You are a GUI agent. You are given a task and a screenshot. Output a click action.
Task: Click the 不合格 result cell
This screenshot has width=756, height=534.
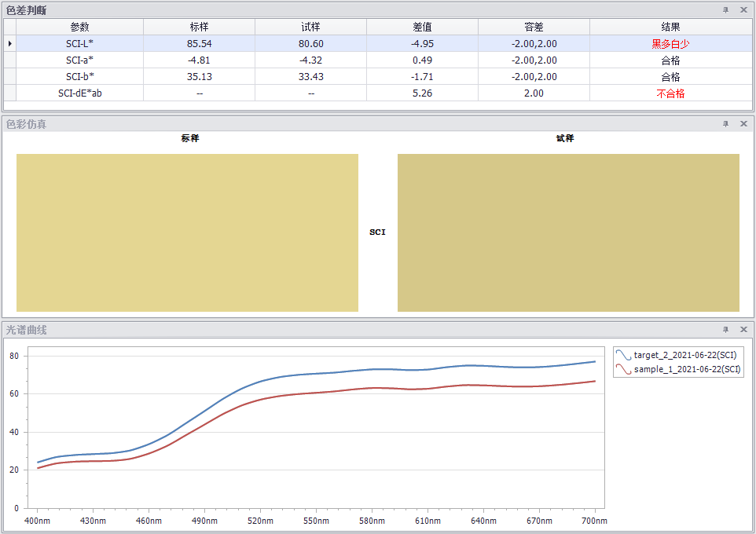(670, 93)
